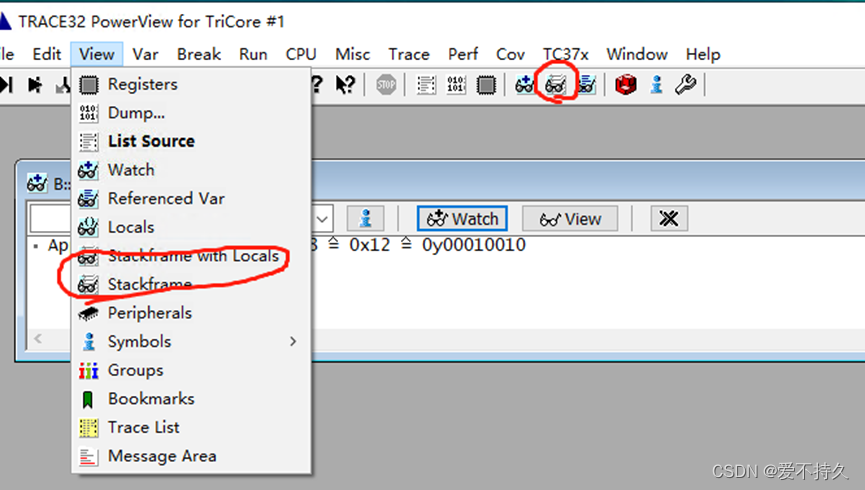Screen dimensions: 865x490
Task: Click the Stackframe glasses toolbar icon
Action: (x=555, y=84)
